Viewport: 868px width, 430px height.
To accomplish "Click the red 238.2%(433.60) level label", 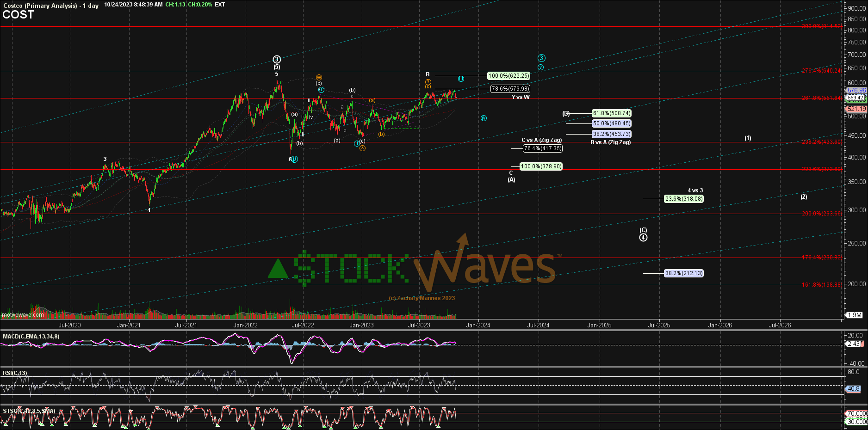I will (x=822, y=142).
